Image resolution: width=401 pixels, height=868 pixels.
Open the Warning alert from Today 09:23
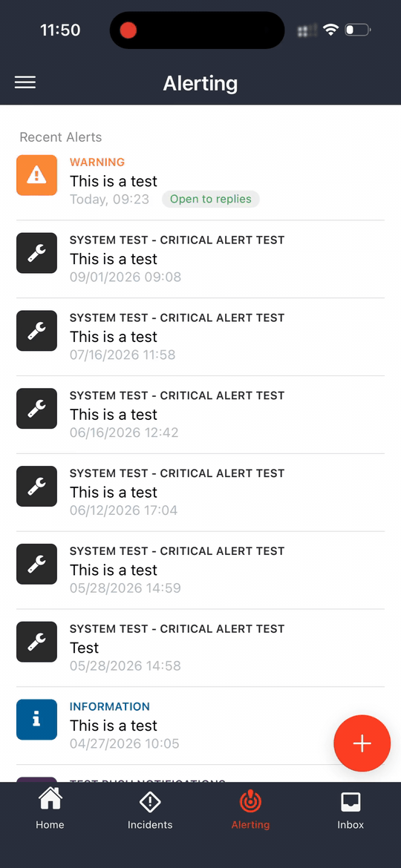coord(200,181)
